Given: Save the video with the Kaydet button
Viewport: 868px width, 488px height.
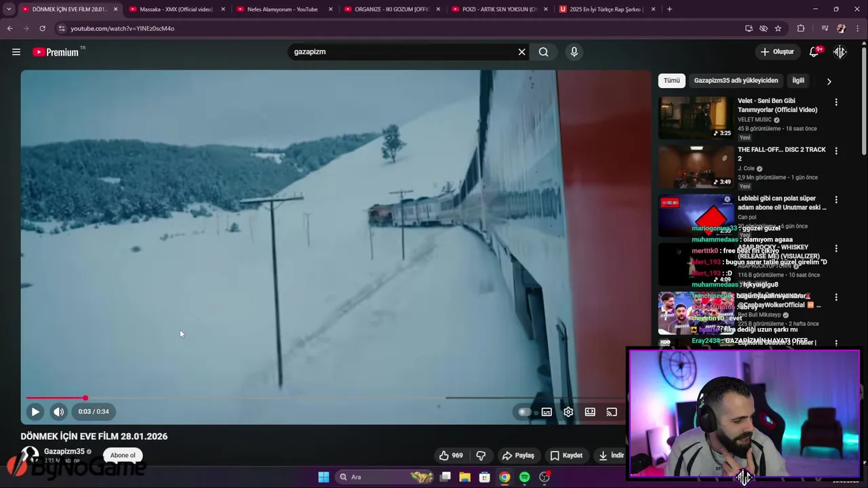Looking at the screenshot, I should pos(566,455).
